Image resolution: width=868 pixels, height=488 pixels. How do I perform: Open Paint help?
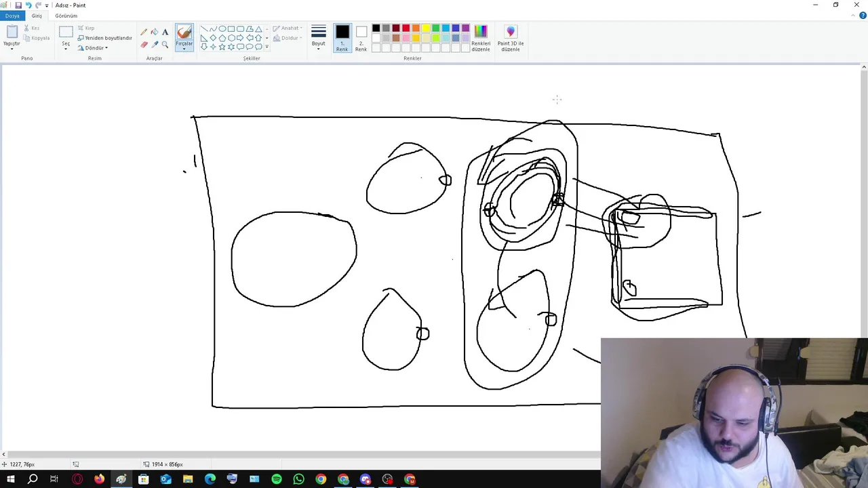(863, 15)
